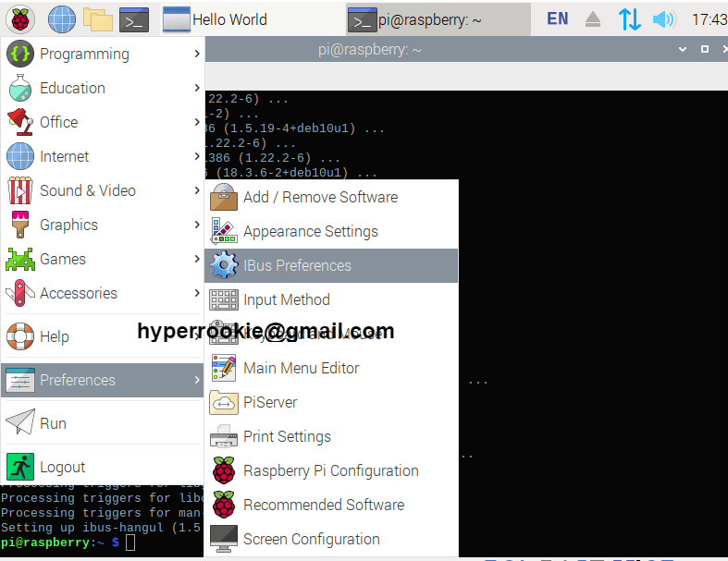Open Recommended Software
Image resolution: width=728 pixels, height=561 pixels.
click(331, 505)
